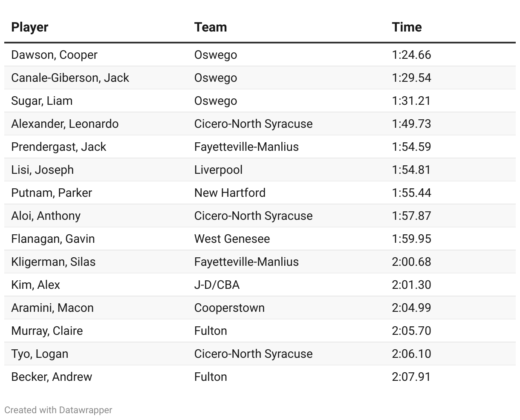Select the New Hartford team cell
Image resolution: width=520 pixels, height=420 pixels.
tap(230, 193)
